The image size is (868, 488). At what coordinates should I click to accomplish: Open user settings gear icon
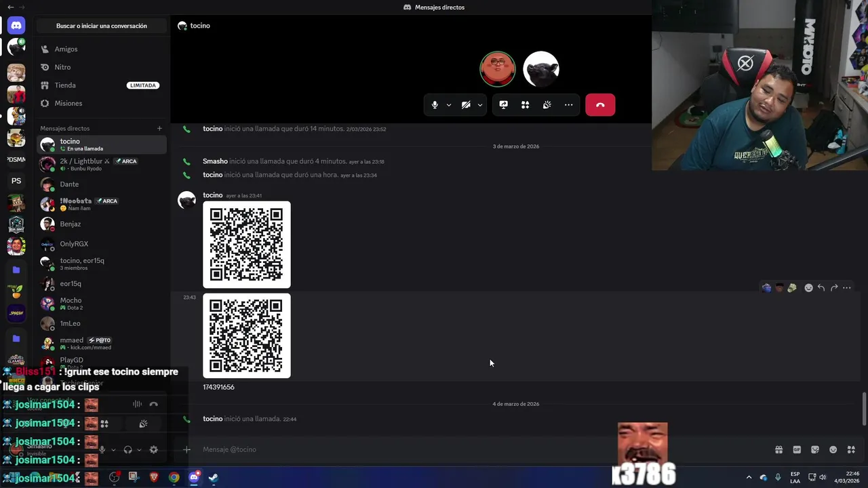153,449
